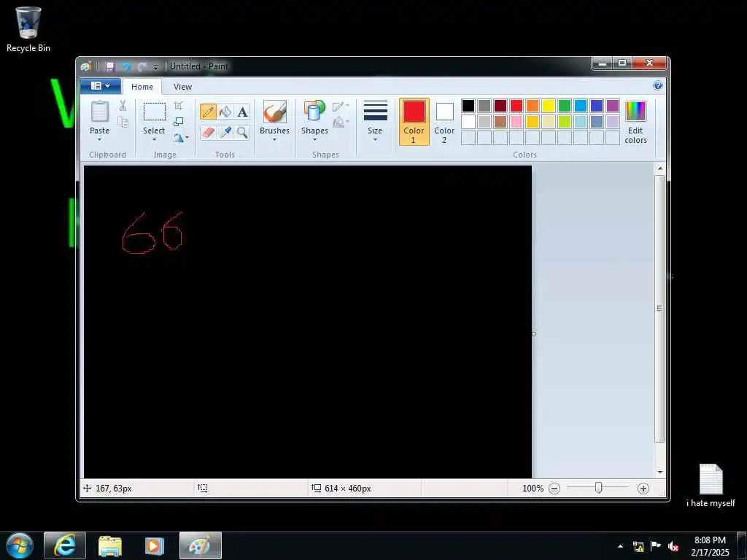Select the Magnifier tool

point(242,132)
